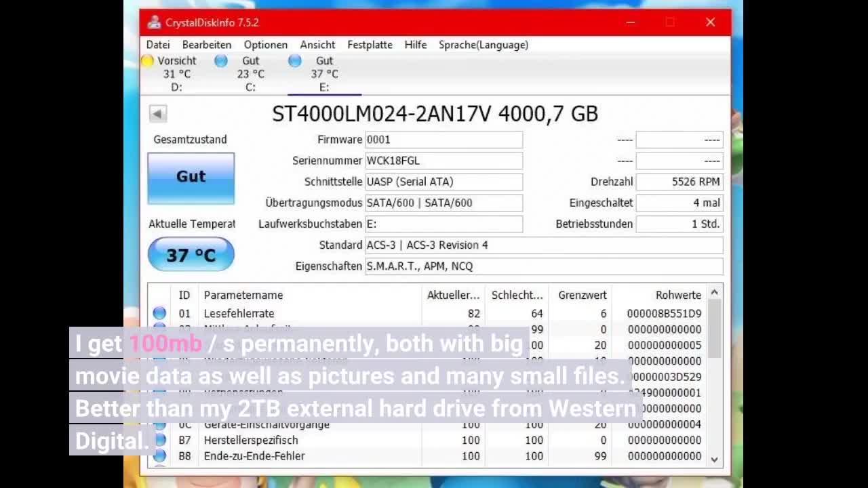This screenshot has height=488, width=868.
Task: Close the CrystalDiskInfo window
Action: tap(710, 22)
